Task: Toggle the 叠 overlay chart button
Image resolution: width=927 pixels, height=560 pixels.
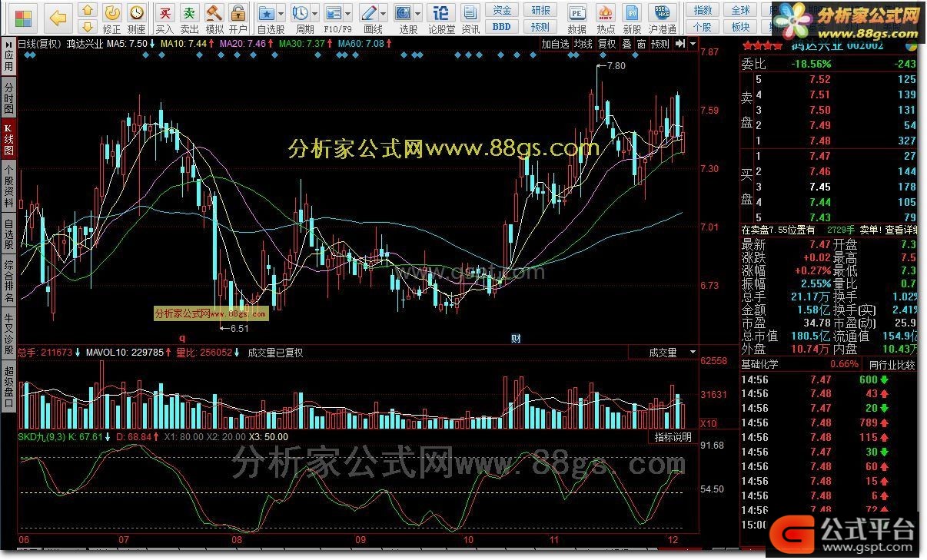Action: [x=626, y=44]
